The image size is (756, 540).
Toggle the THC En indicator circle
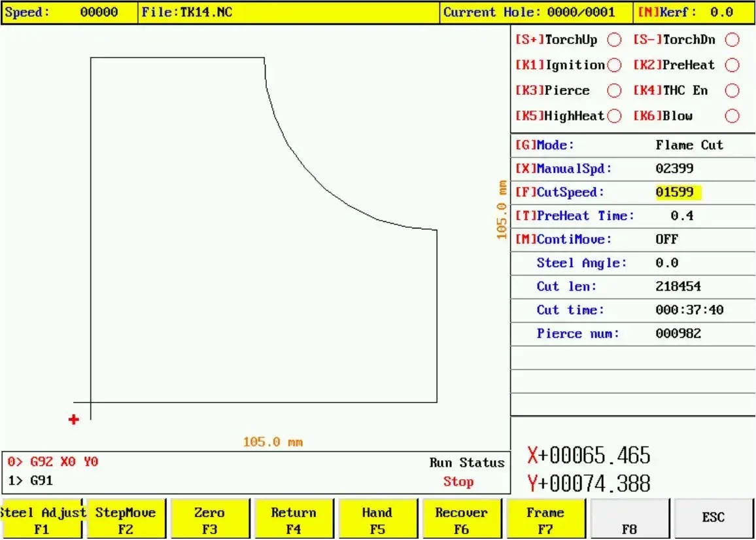pos(732,91)
